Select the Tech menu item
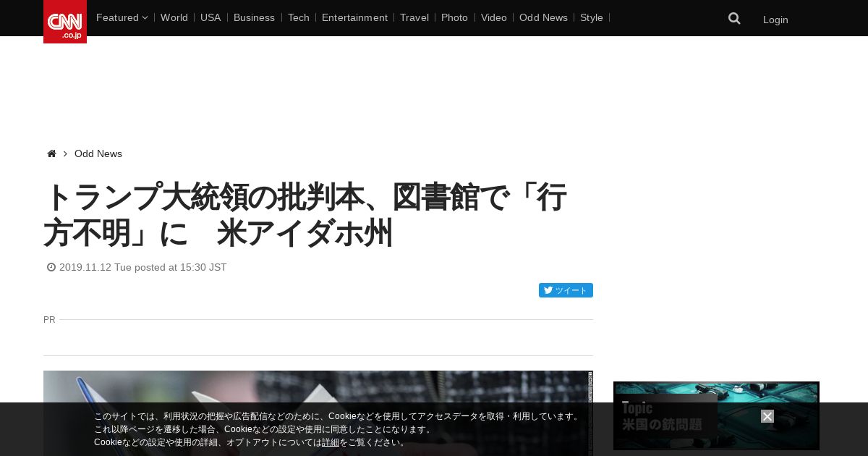Viewport: 868px width, 456px height. [x=298, y=17]
